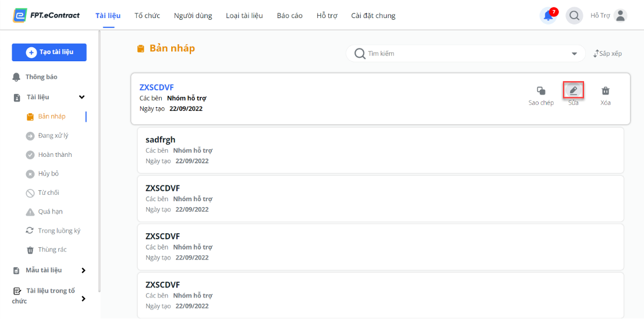Expand the search box dropdown arrow

tap(574, 54)
